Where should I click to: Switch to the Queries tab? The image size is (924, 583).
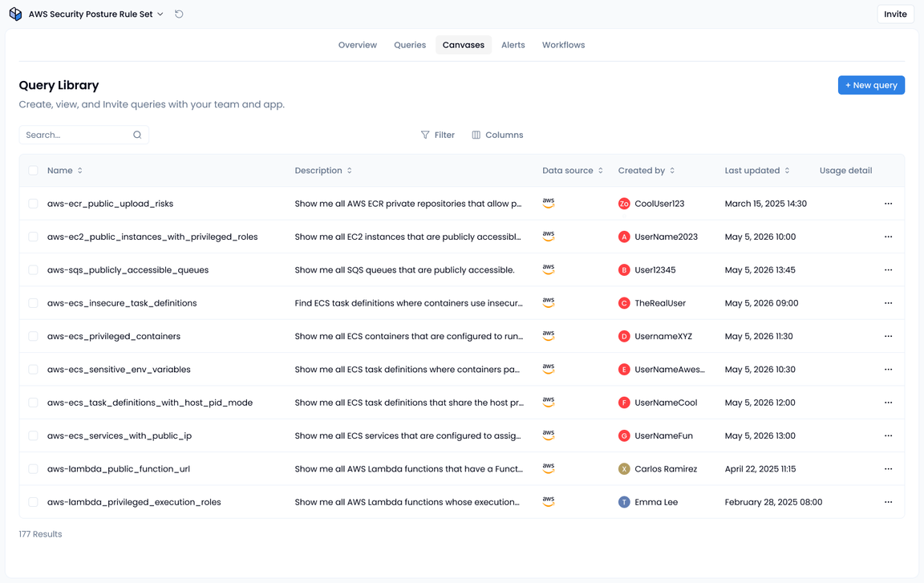pos(410,45)
